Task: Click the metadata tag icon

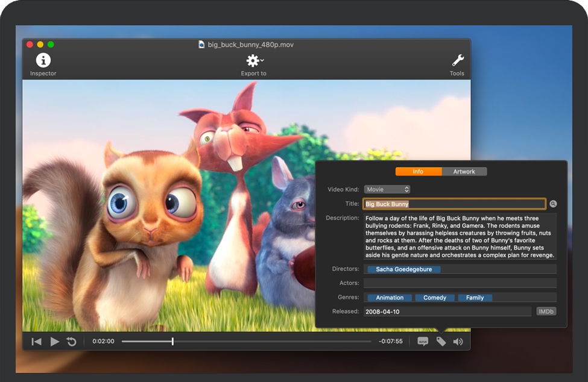Action: coord(441,342)
